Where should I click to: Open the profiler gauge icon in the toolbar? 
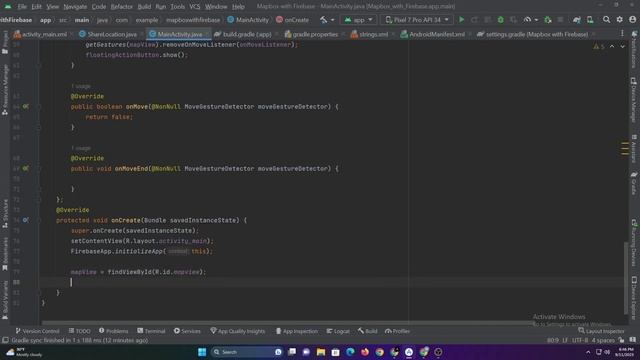[527, 20]
